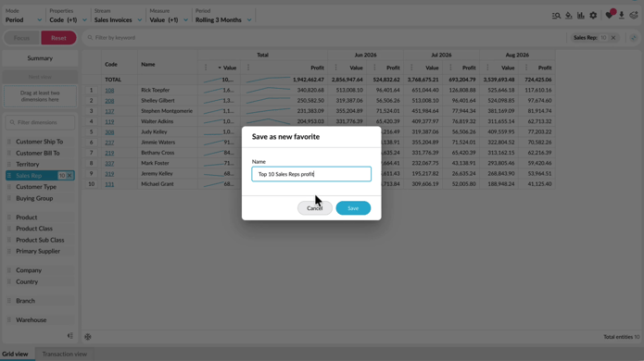644x361 pixels.
Task: Open sales rep code 137 link
Action: 109,111
